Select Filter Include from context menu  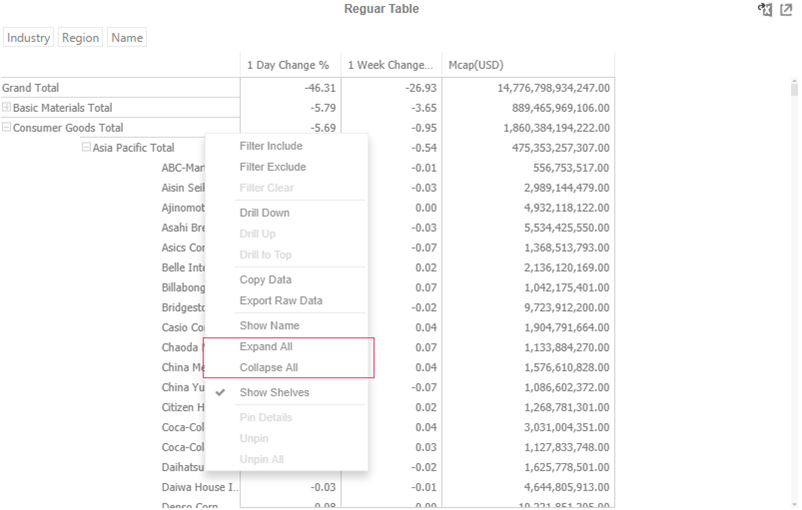coord(271,146)
